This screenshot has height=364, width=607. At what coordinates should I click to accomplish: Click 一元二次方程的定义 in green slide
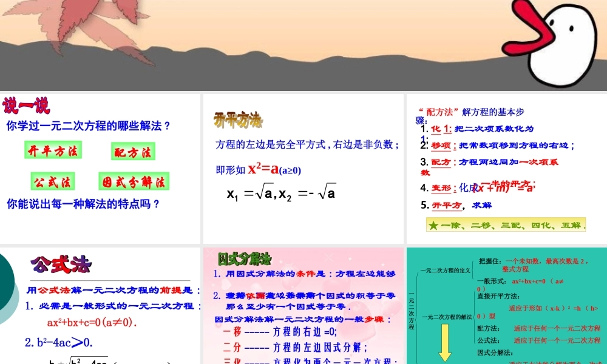point(446,271)
